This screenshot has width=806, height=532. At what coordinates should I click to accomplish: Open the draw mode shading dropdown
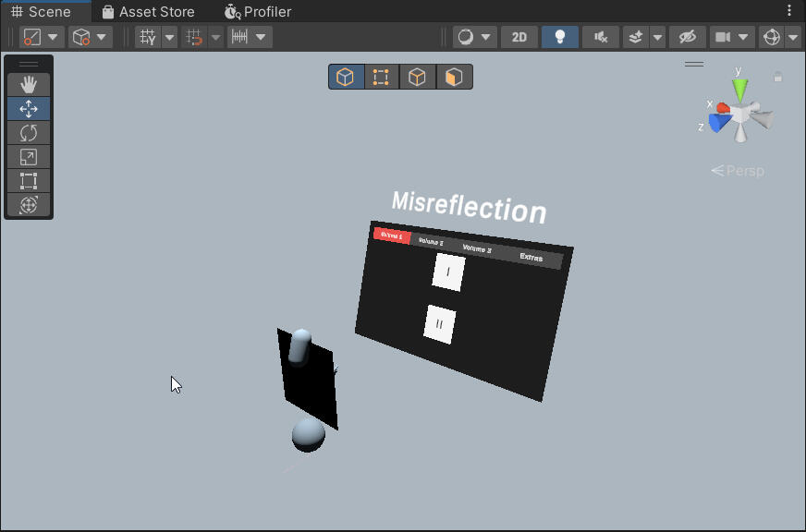(475, 37)
